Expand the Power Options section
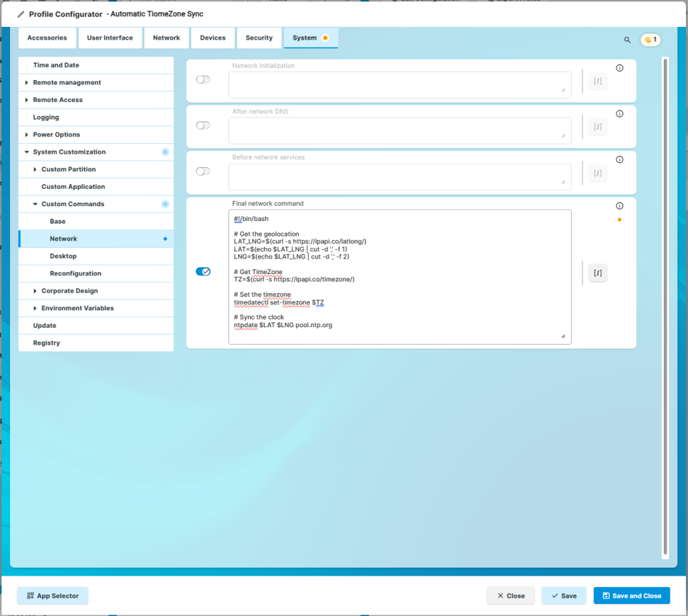Viewport: 688px width, 616px height. click(27, 135)
